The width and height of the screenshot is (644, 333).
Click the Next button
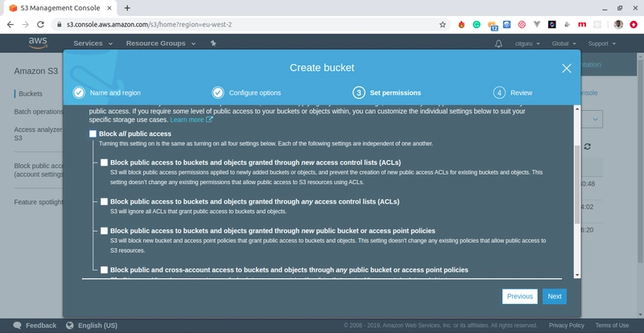click(x=554, y=297)
